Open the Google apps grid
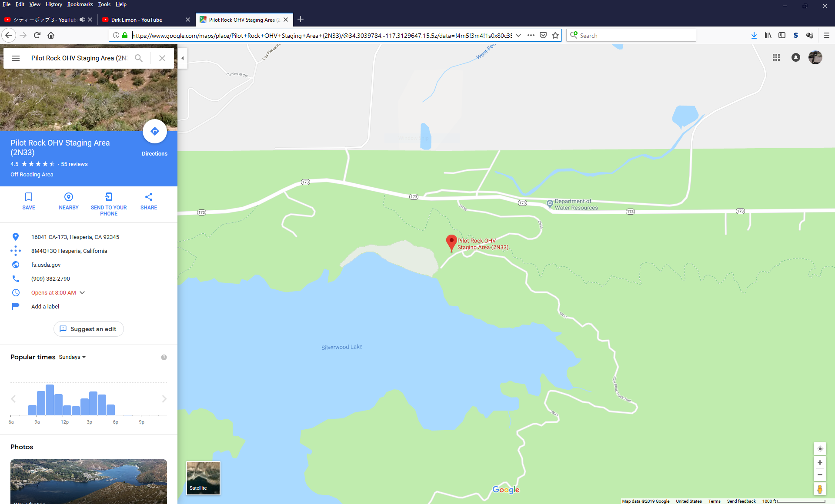 tap(776, 57)
